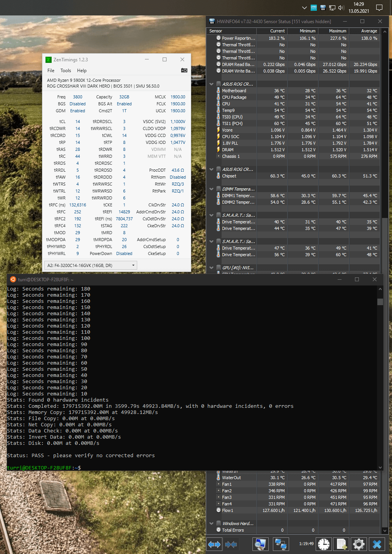392x554 pixels.
Task: Open the ZenTimings File menu
Action: [51, 71]
